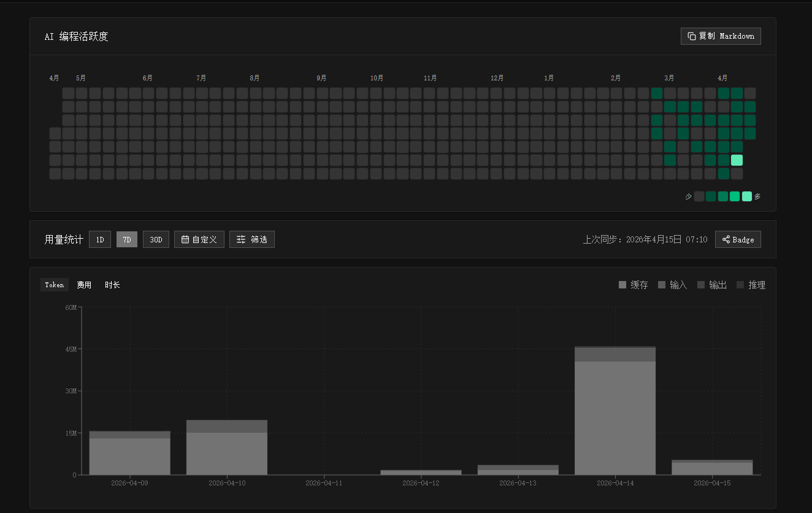Click the 12月 month label
Image resolution: width=812 pixels, height=513 pixels.
pyautogui.click(x=497, y=79)
